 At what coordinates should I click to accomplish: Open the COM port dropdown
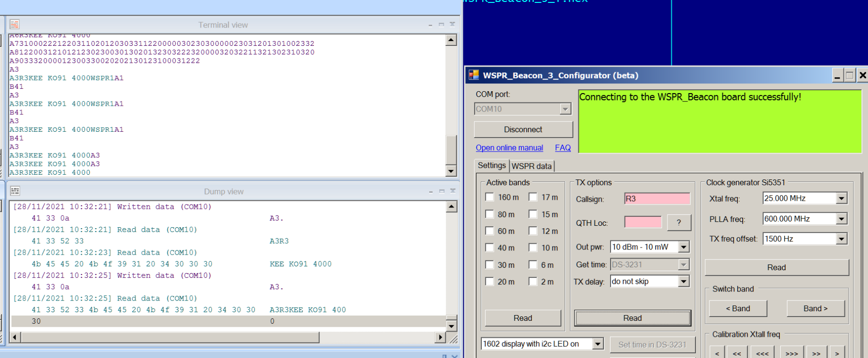565,109
